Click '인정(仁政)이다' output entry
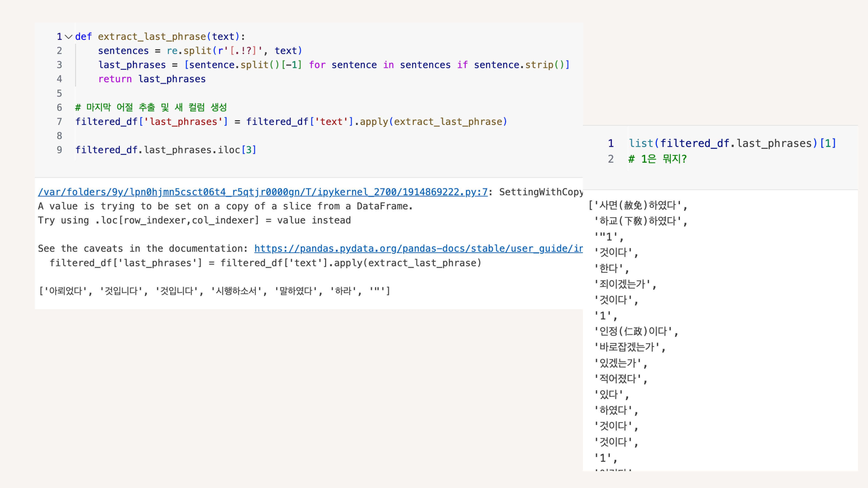The image size is (868, 488). click(636, 331)
